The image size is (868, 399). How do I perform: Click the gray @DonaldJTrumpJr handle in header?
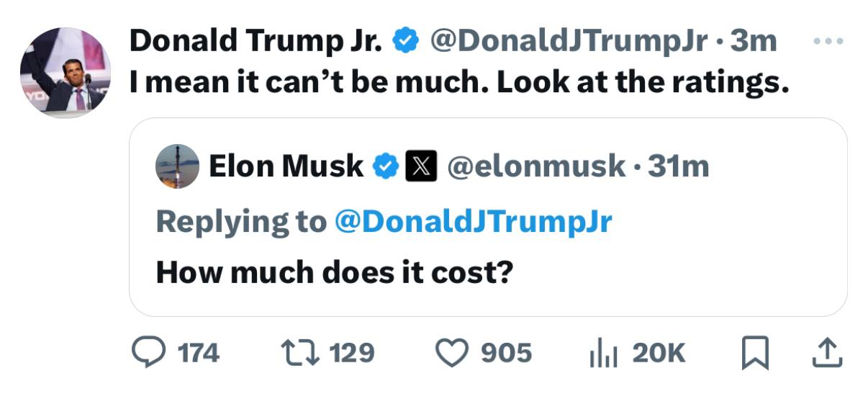click(568, 42)
